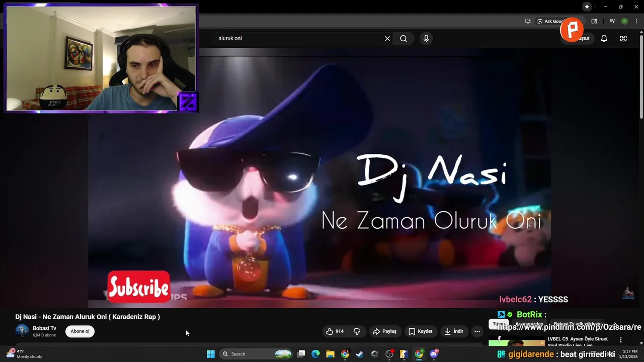Viewport: 644px width, 362px height.
Task: Download the video using İndir
Action: click(x=454, y=331)
